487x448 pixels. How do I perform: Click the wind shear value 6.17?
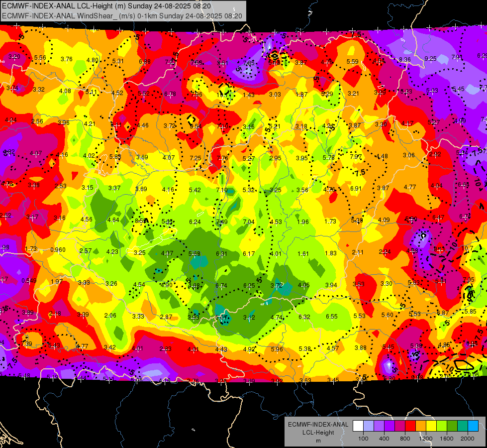point(249,254)
